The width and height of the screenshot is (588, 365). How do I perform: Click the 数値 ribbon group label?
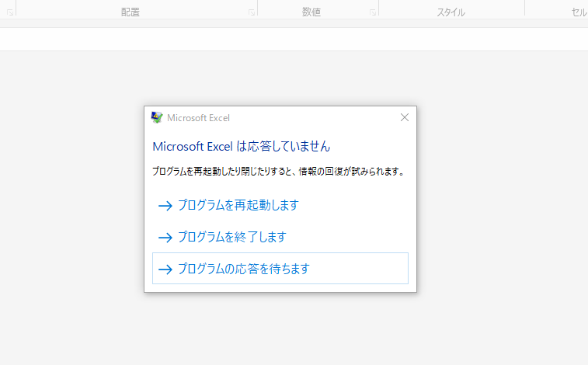click(311, 12)
